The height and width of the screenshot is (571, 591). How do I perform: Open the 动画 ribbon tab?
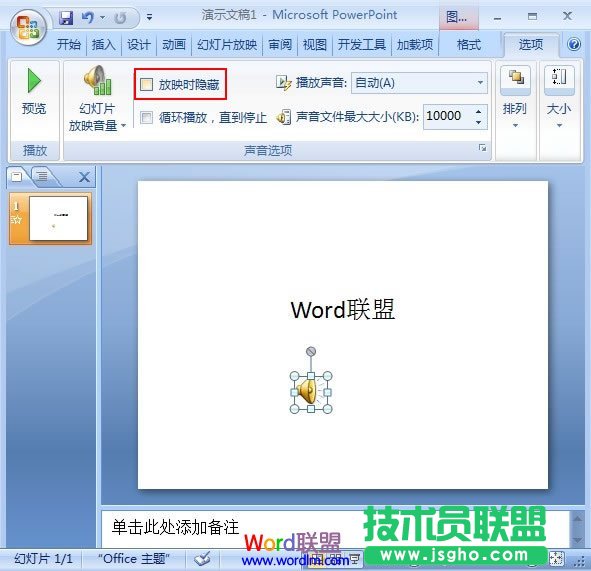click(174, 45)
